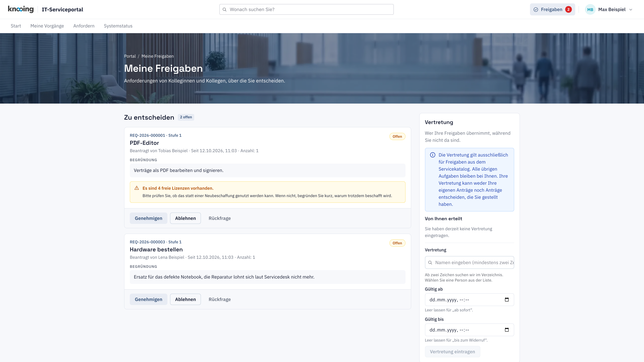Click the knooing logo
The width and height of the screenshot is (644, 362).
pyautogui.click(x=21, y=9)
